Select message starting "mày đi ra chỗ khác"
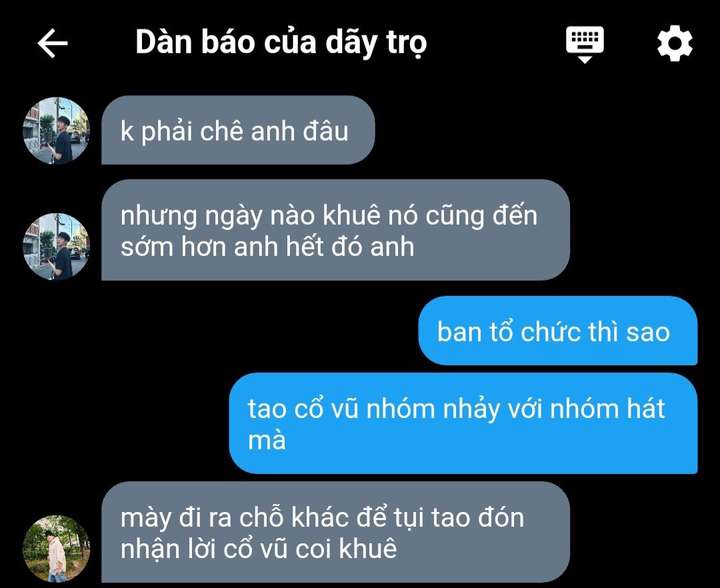 tap(335, 532)
